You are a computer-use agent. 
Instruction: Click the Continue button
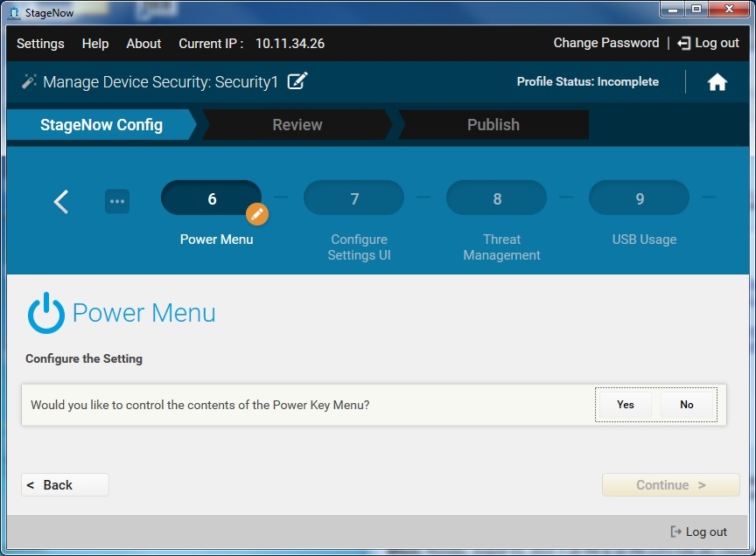tap(670, 485)
